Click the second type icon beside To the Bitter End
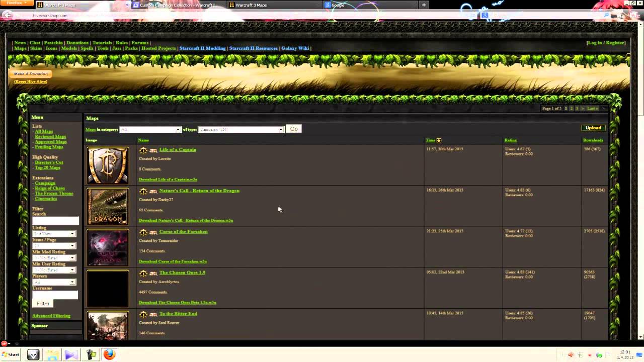Screen dimensions: 644x362 (x=153, y=314)
